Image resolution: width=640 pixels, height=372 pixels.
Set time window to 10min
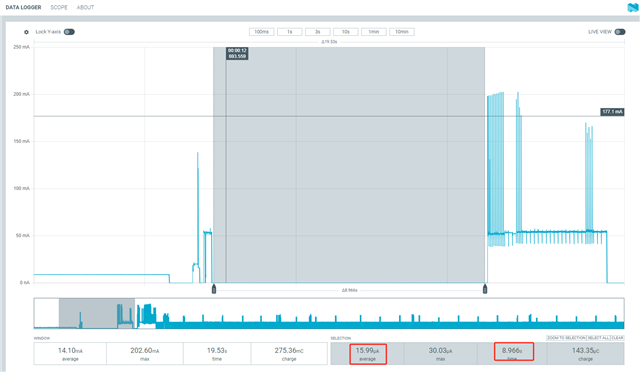(402, 32)
